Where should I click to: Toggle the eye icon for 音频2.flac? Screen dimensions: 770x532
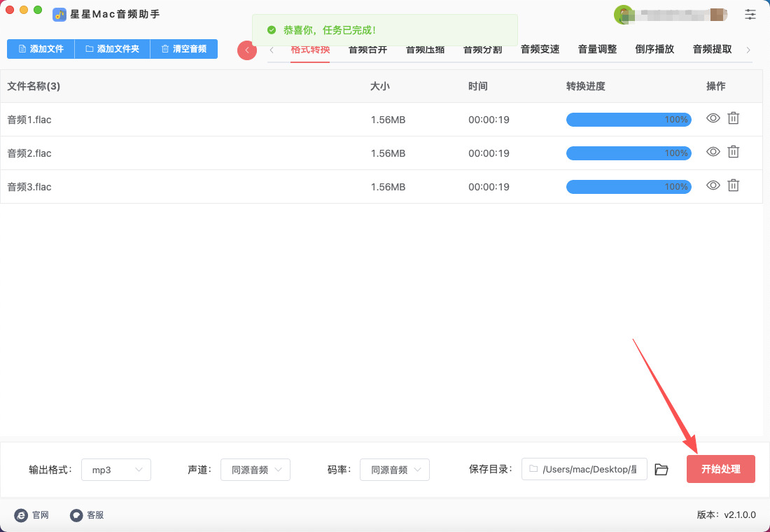[x=713, y=152]
